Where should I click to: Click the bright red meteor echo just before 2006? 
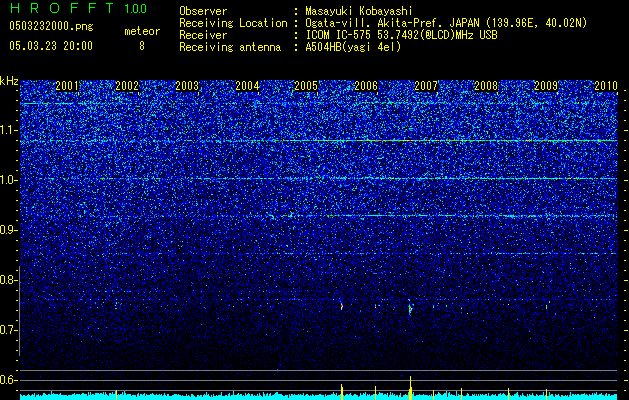(342, 306)
